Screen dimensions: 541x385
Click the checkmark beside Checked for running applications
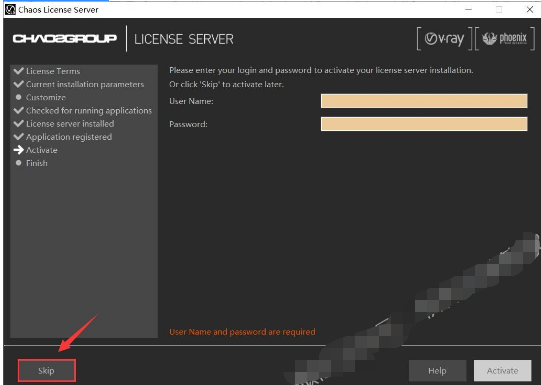click(x=18, y=110)
